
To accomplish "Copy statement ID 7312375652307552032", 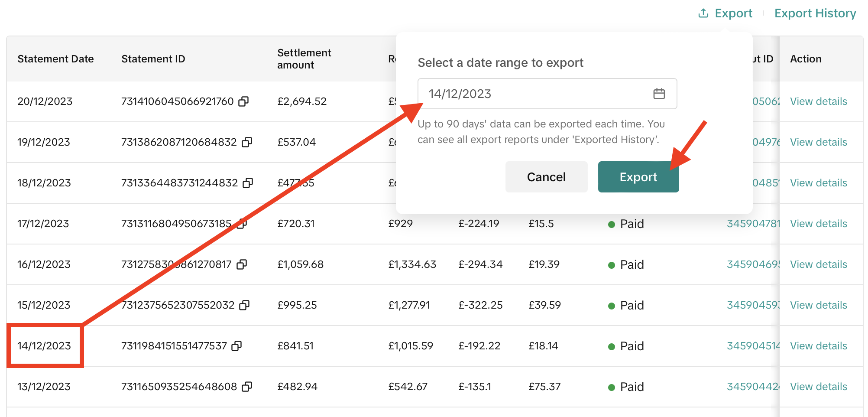I will 245,305.
